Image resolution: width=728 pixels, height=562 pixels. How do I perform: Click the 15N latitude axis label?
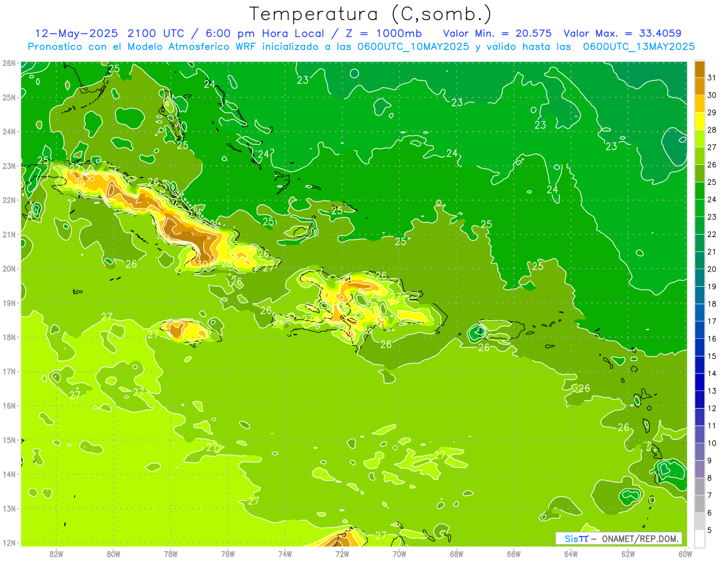click(8, 440)
